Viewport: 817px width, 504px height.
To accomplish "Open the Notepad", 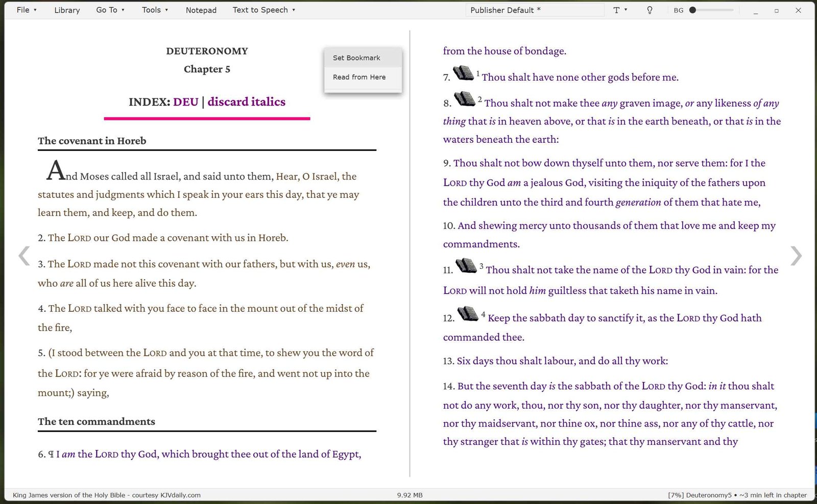I will click(x=201, y=10).
